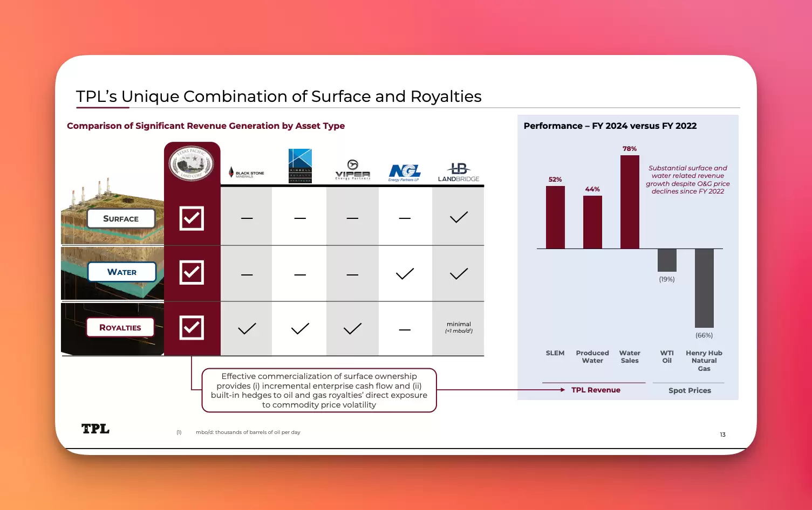Click Viper's checkmark in the Royalties row
The image size is (812, 510).
[x=352, y=329]
